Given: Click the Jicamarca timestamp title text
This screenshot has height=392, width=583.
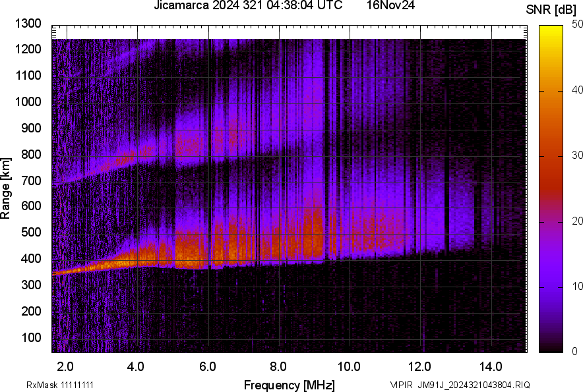Looking at the screenshot, I should (247, 5).
